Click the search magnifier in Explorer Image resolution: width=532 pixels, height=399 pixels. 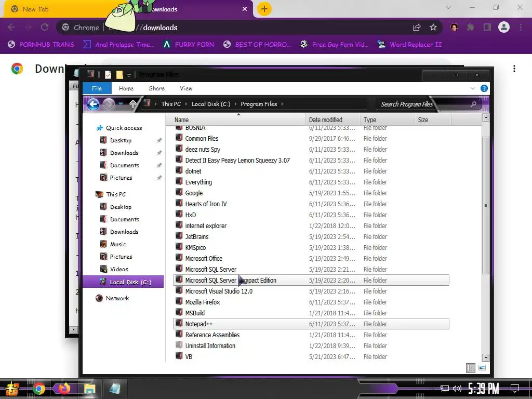pyautogui.click(x=473, y=104)
